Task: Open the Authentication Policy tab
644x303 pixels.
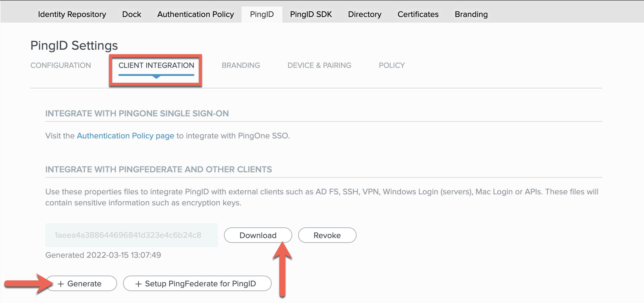Action: tap(195, 14)
